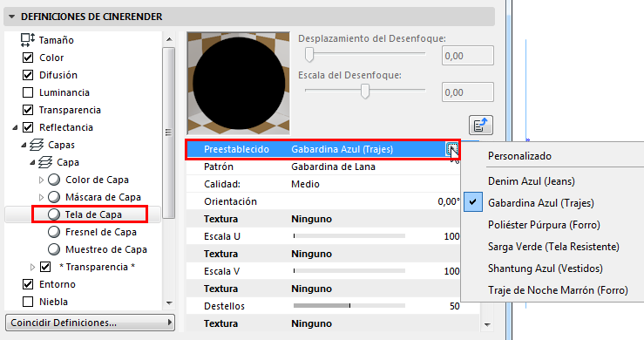The width and height of the screenshot is (644, 340).
Task: Click the Escala del Desenfoque value field
Action: (x=468, y=92)
